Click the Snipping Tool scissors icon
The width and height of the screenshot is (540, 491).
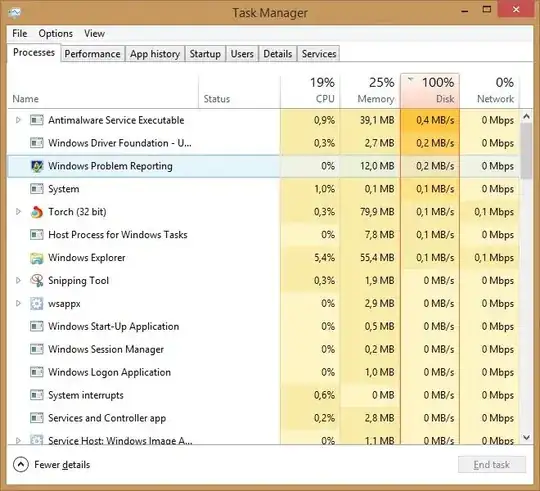37,281
